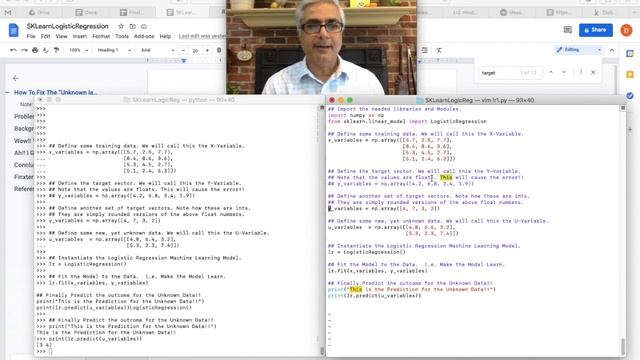Open the Heading 1 style dropdown

click(x=114, y=50)
